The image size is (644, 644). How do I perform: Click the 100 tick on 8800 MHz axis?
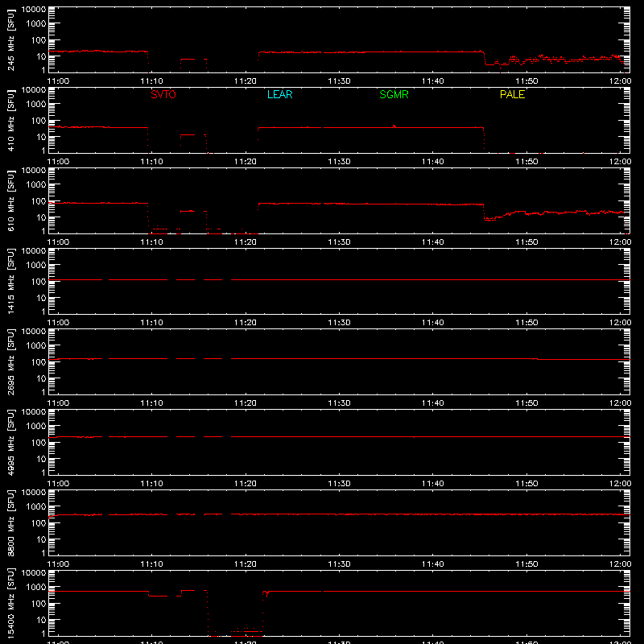coord(39,523)
